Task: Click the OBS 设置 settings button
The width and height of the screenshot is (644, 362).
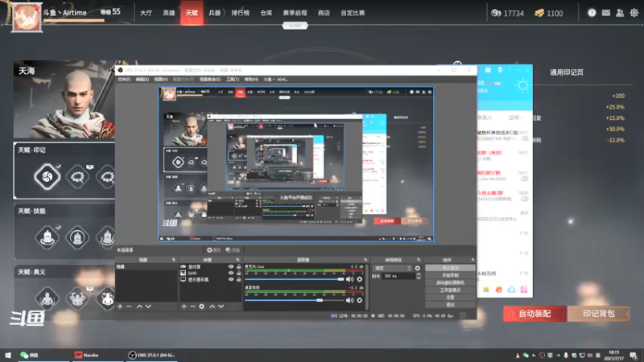Action: 450,298
